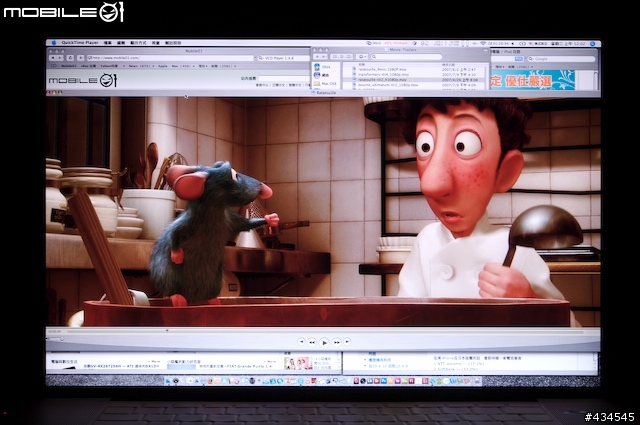The image size is (640, 425).
Task: Click the menu bar clock
Action: (x=568, y=43)
